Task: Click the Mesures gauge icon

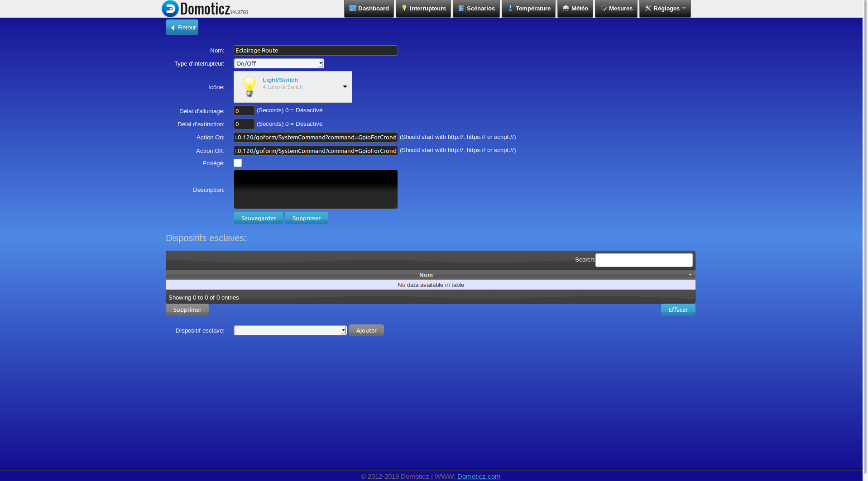Action: [604, 8]
